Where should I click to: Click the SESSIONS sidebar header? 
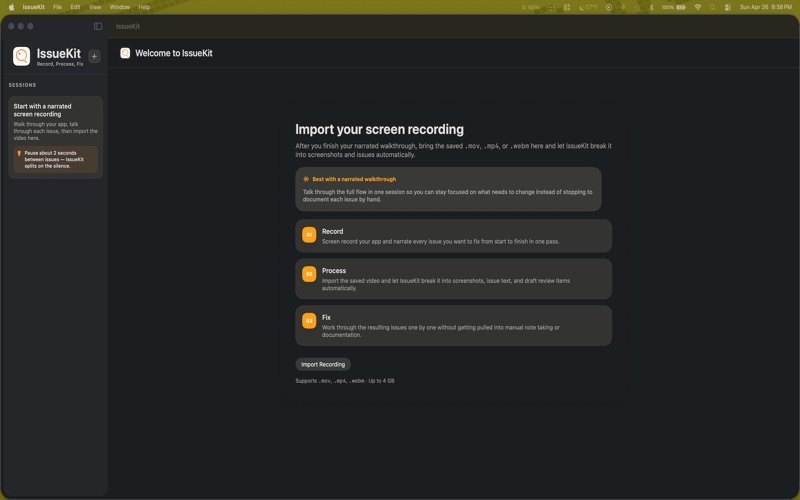click(x=22, y=85)
